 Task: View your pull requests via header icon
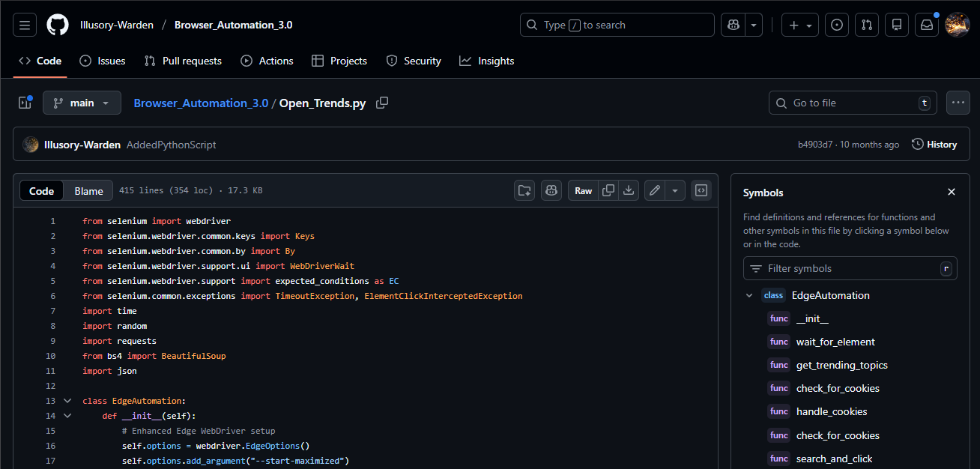coord(866,25)
